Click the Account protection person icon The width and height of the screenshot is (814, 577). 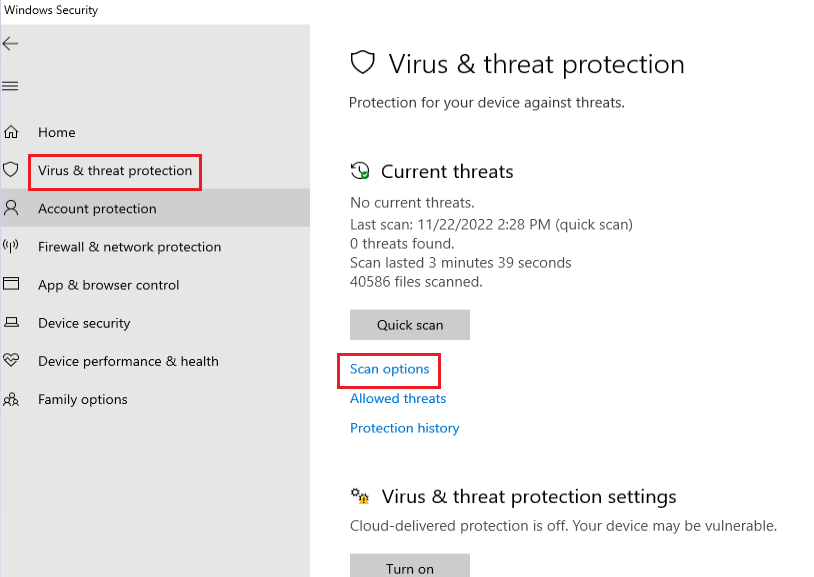pyautogui.click(x=11, y=208)
